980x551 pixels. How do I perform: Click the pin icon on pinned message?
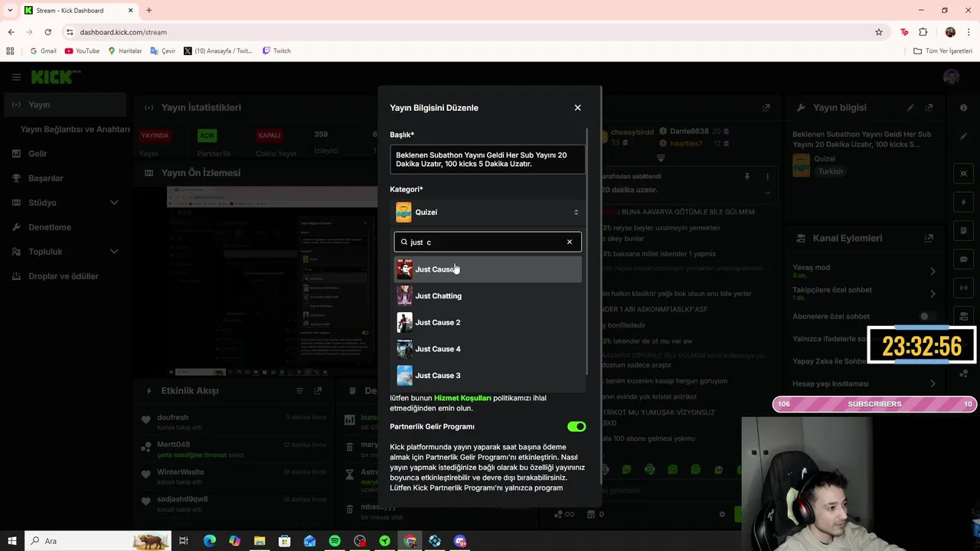[747, 177]
